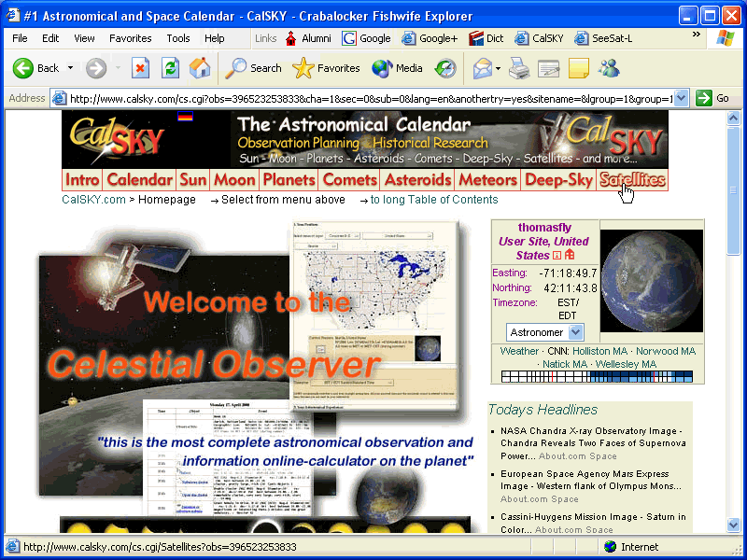Image resolution: width=747 pixels, height=560 pixels.
Task: Click the vertical scrollbar down arrow
Action: coord(733,525)
